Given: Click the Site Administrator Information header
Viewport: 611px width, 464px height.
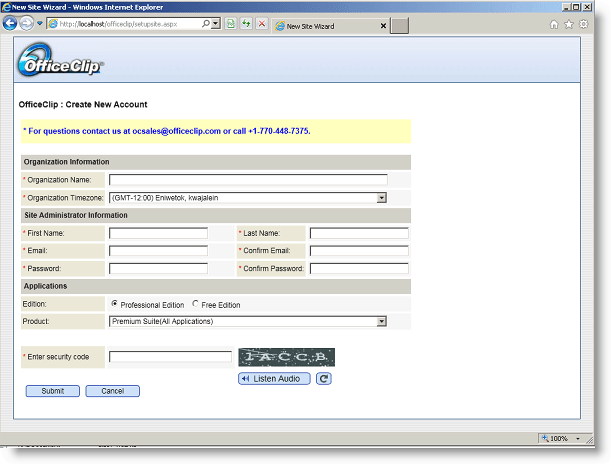Looking at the screenshot, I should [216, 215].
